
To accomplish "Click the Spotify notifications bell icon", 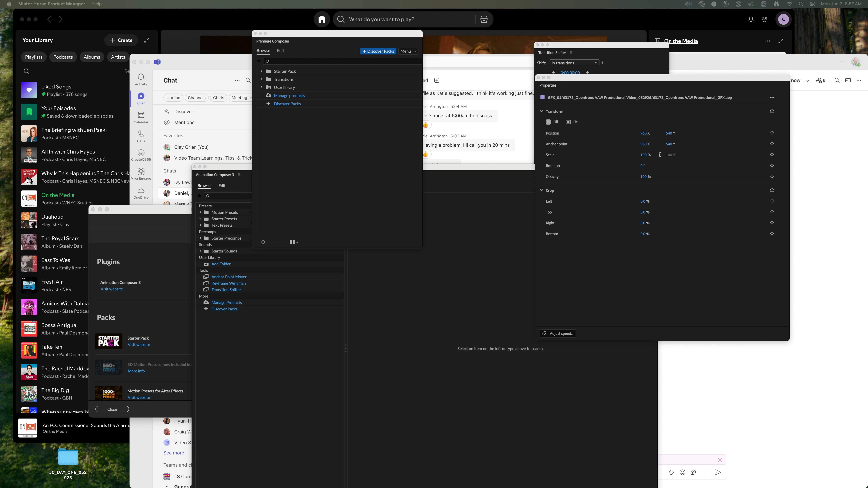I will point(751,19).
